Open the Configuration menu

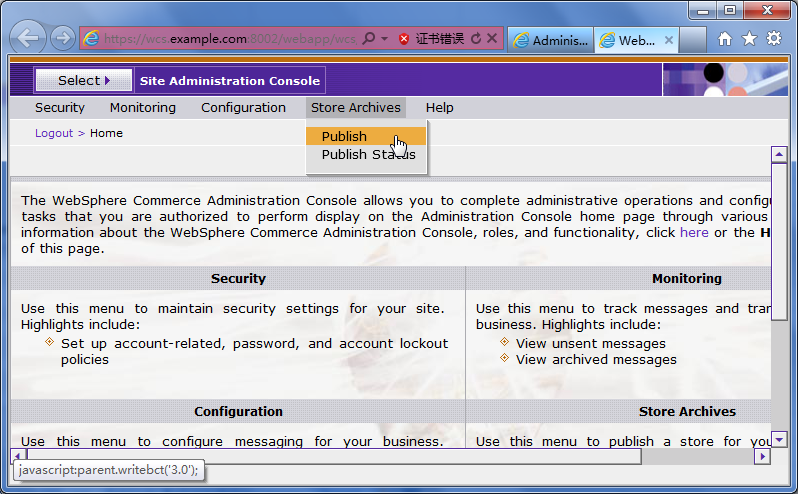click(243, 108)
